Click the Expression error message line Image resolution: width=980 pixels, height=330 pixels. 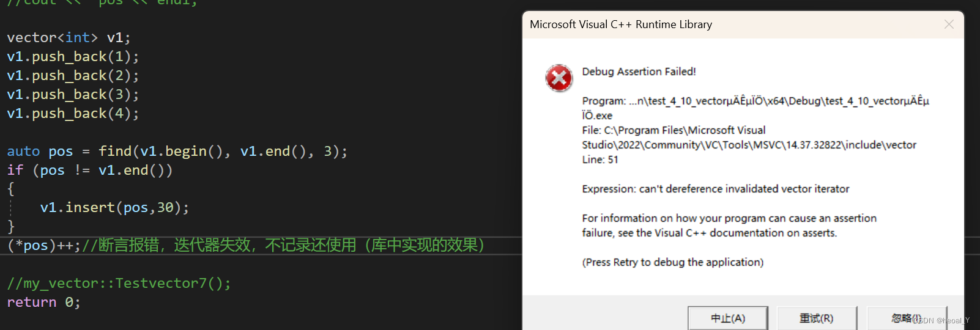point(716,189)
